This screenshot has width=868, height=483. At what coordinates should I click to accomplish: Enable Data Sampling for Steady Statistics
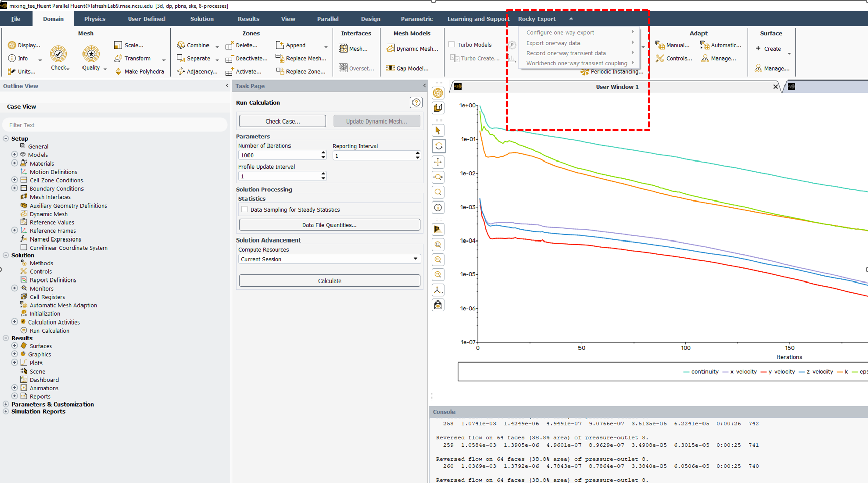coord(245,210)
